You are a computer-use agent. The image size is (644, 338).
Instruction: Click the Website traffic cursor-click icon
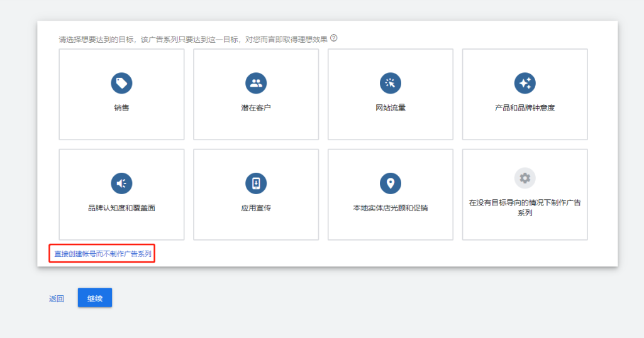pyautogui.click(x=391, y=83)
